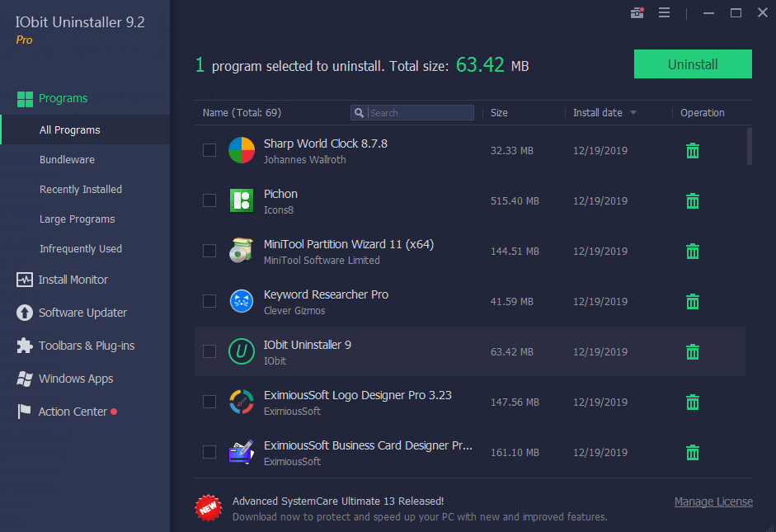Image resolution: width=776 pixels, height=532 pixels.
Task: Tick the Keyword Researcher Pro checkbox
Action: [x=209, y=301]
